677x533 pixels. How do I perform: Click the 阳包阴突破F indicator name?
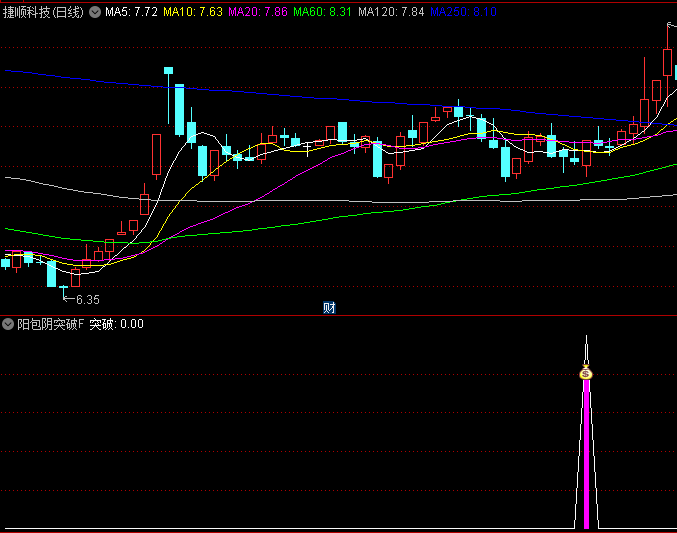coord(50,324)
